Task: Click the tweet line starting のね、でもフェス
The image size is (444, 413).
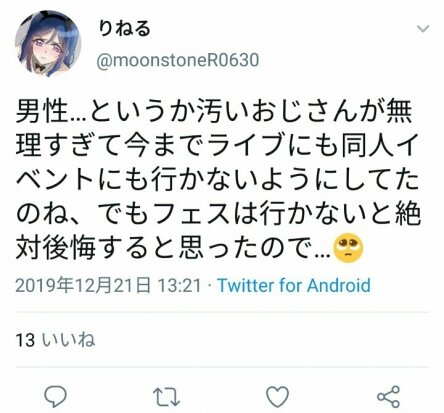Action: 218,213
